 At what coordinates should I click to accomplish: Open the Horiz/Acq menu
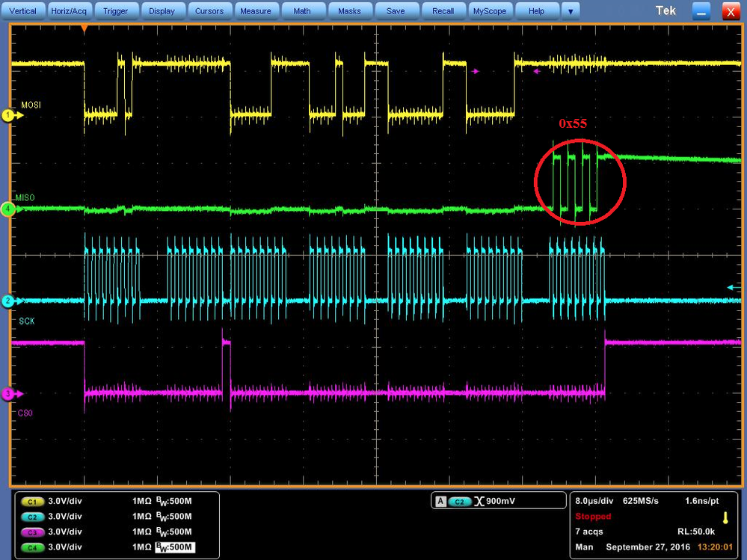tap(69, 11)
